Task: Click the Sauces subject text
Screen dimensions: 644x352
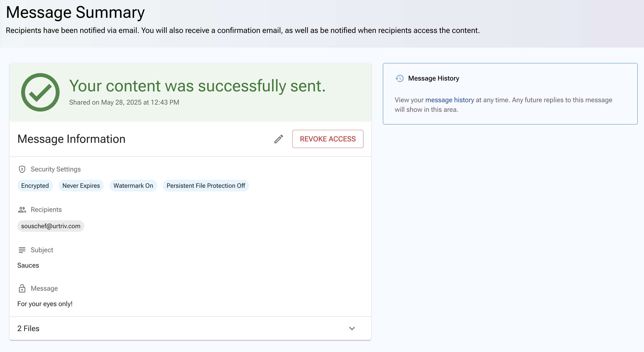Action: point(28,265)
